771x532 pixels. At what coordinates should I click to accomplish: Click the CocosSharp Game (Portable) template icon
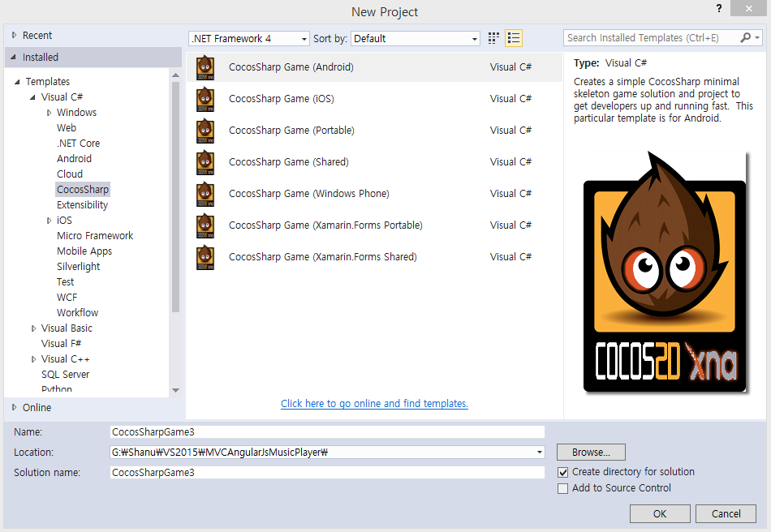click(x=205, y=131)
